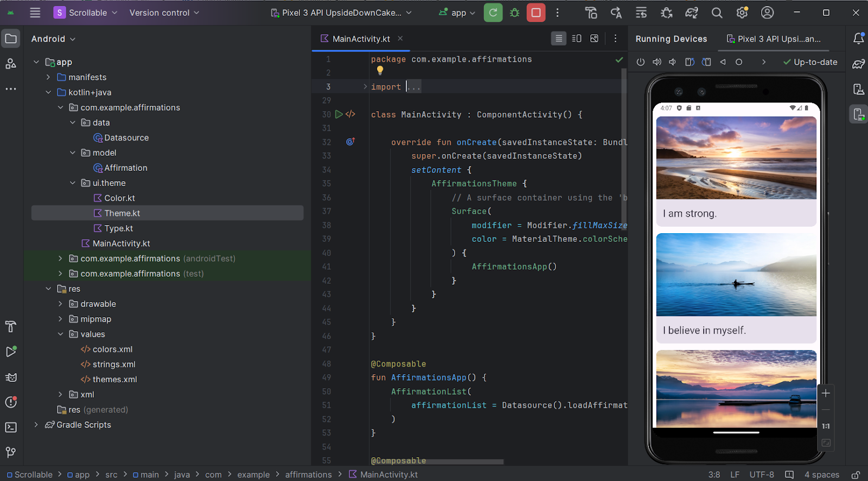868x481 pixels.
Task: Open the editor tab options menu
Action: [x=615, y=39]
